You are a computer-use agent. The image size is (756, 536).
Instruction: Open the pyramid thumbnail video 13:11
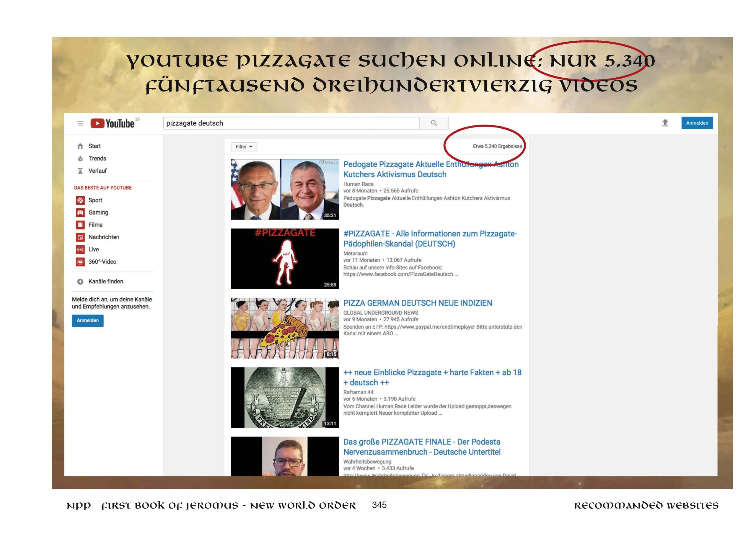285,397
